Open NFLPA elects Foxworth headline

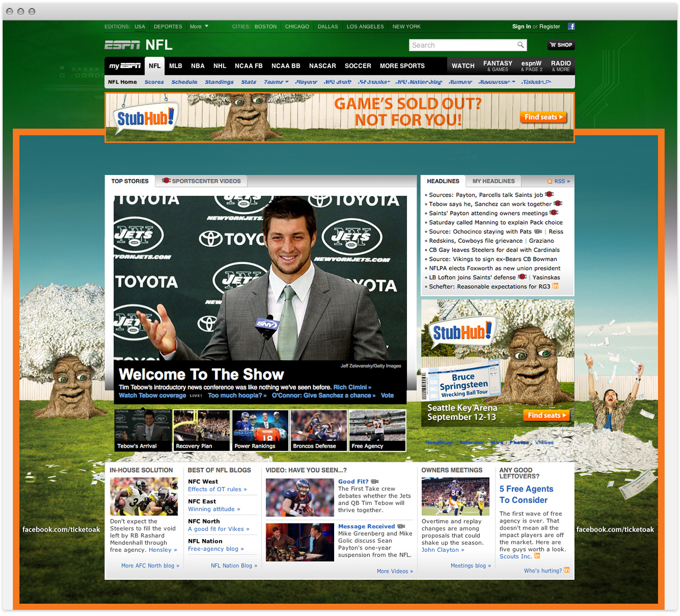pos(495,268)
